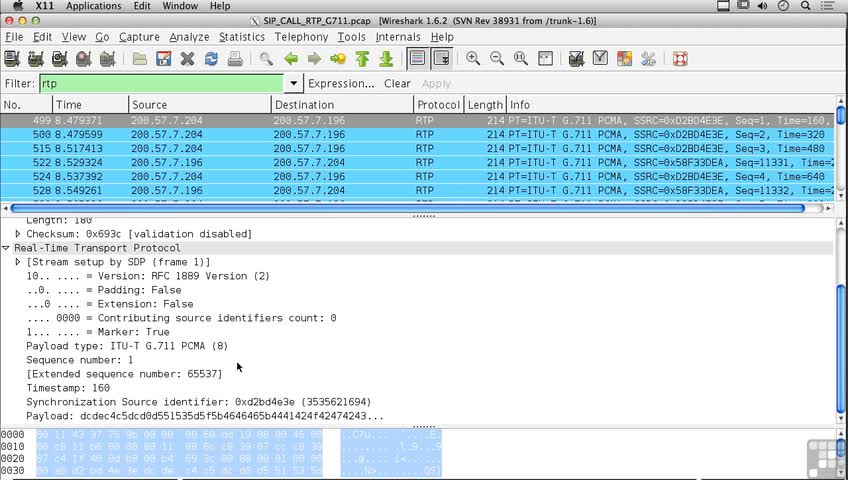The height and width of the screenshot is (480, 848).
Task: Select Synchronization Source identifier line
Action: click(198, 402)
